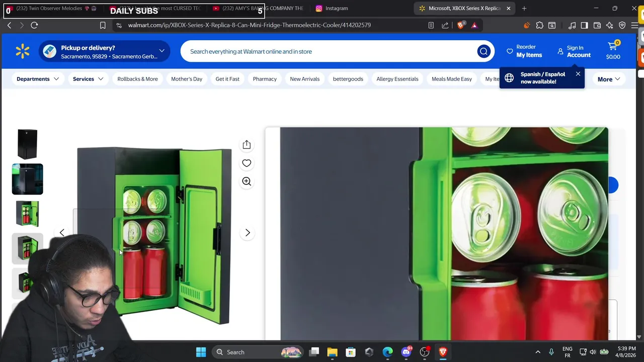Open the Brave Wallet icon
The height and width of the screenshot is (362, 644).
[x=597, y=25]
